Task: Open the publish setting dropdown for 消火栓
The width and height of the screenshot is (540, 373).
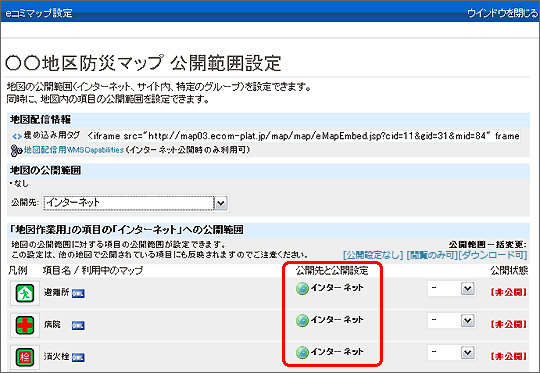Action: coord(451,352)
